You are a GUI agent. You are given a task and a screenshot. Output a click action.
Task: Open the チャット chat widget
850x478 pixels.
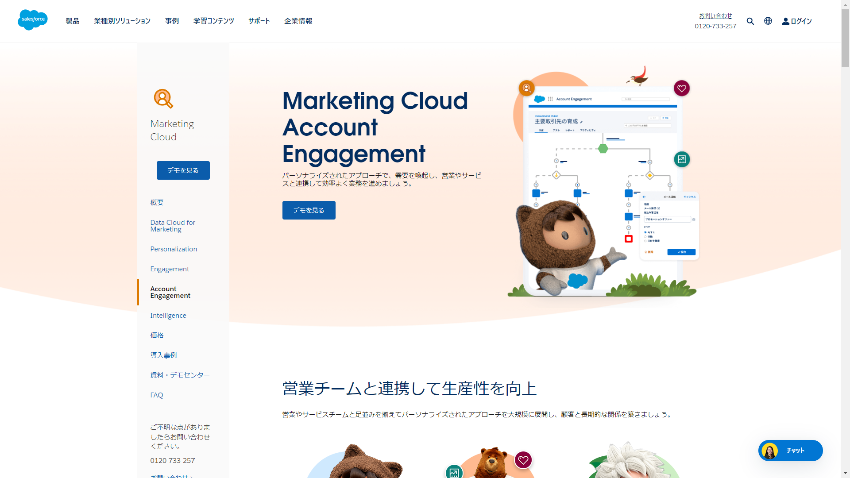click(790, 450)
